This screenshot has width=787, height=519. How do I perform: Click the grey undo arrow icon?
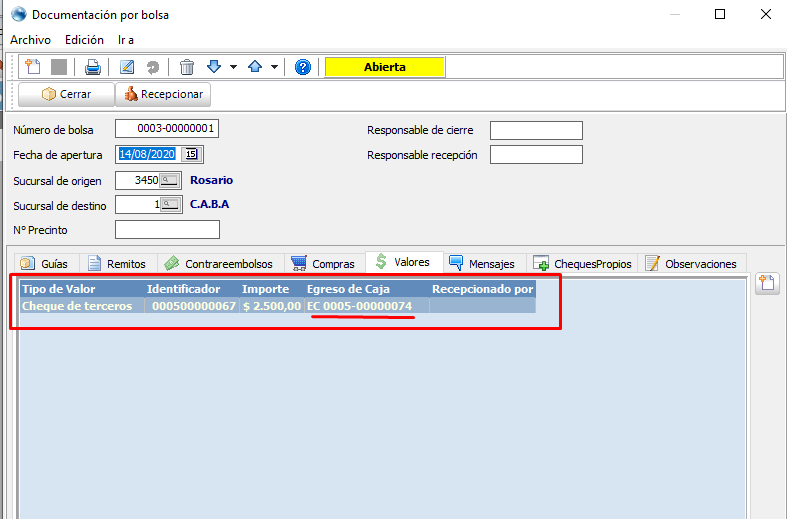[153, 67]
